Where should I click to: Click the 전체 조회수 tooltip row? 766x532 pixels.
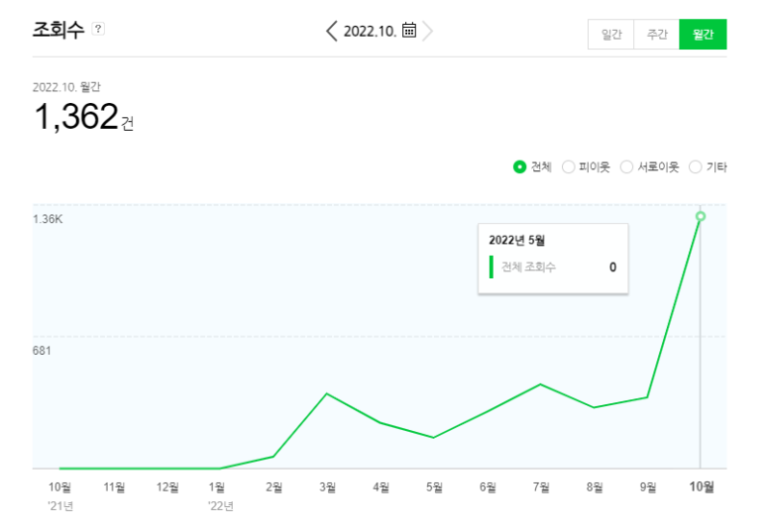pyautogui.click(x=553, y=267)
